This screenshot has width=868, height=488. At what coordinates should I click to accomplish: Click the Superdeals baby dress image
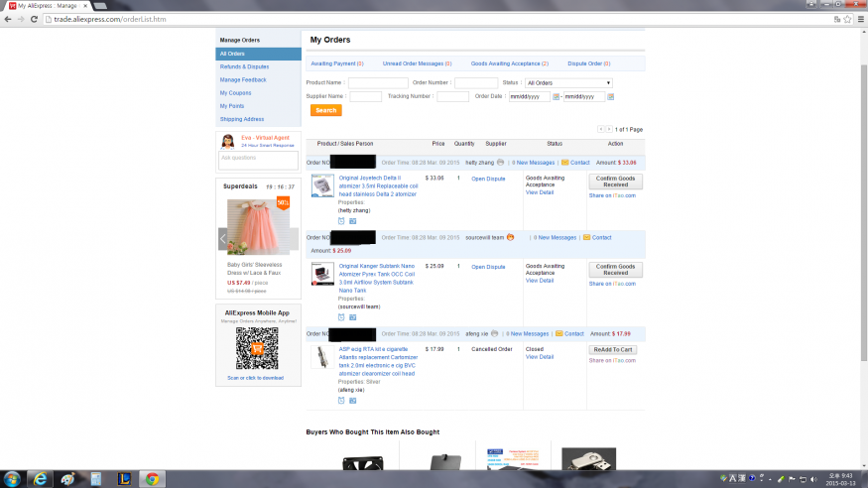point(258,227)
